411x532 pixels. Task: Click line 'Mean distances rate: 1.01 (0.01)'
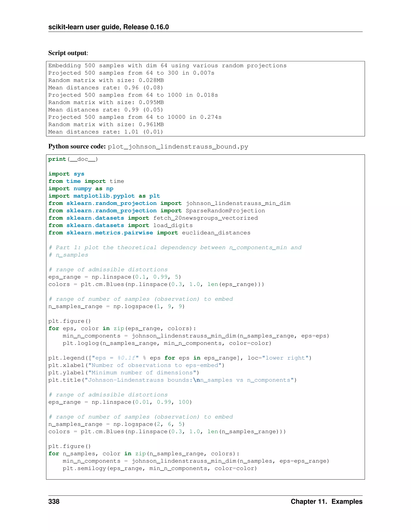pos(106,132)
